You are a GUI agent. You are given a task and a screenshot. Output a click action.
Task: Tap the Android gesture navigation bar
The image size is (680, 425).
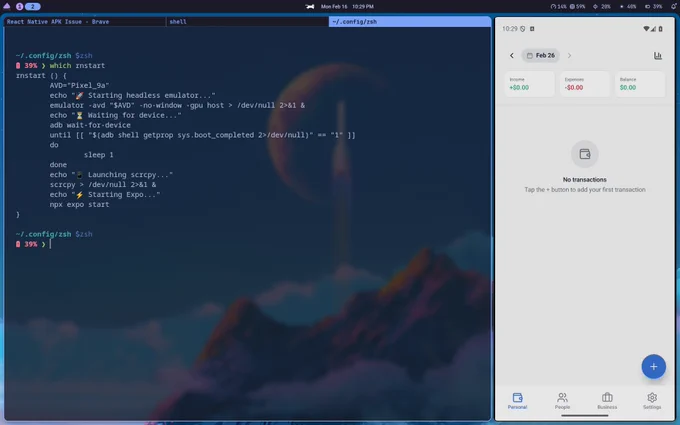[585, 415]
